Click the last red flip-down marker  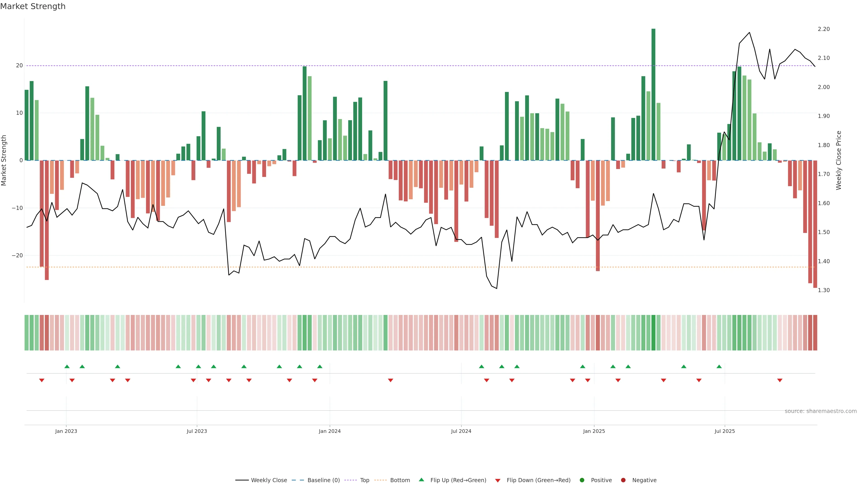tap(780, 380)
